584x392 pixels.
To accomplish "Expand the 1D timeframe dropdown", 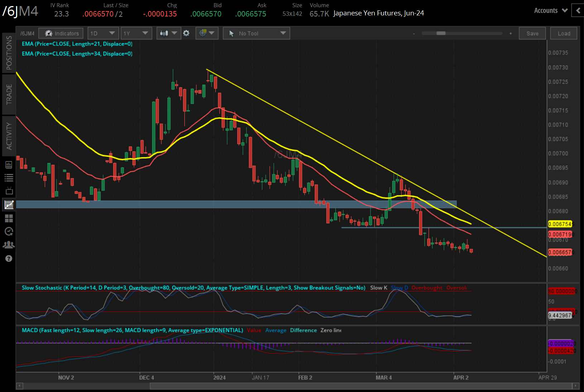I will point(103,33).
